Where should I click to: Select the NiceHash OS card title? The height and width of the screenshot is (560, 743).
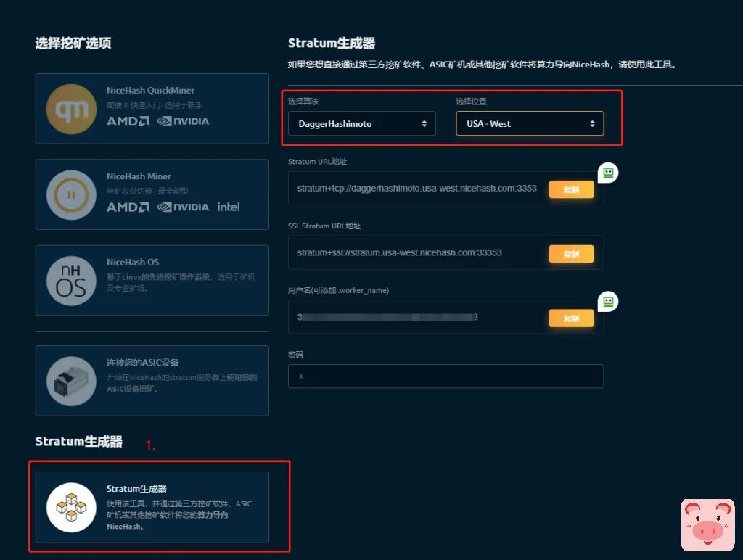point(133,262)
